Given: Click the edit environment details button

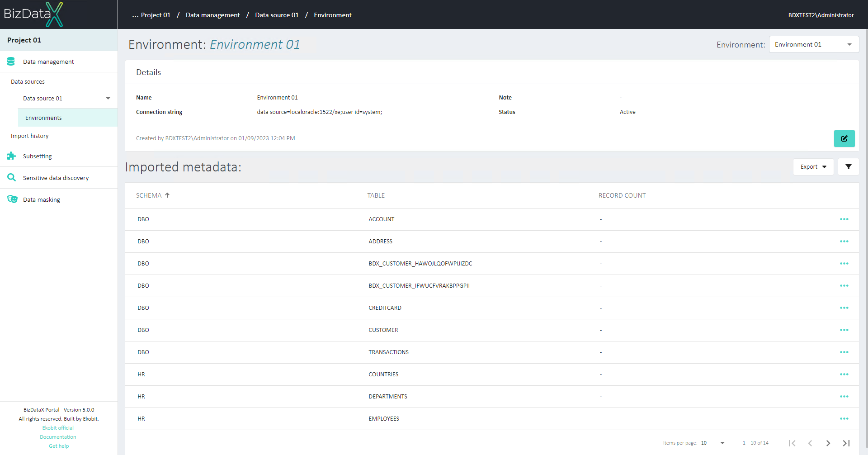Looking at the screenshot, I should click(x=844, y=138).
